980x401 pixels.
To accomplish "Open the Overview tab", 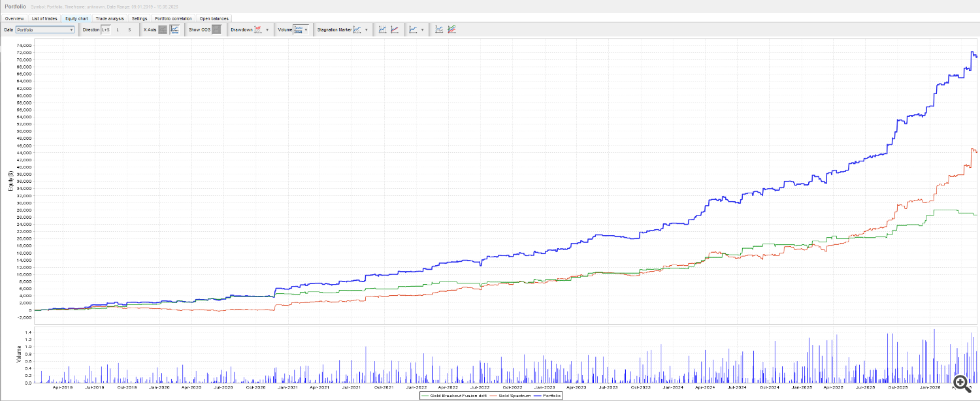I will (x=14, y=18).
